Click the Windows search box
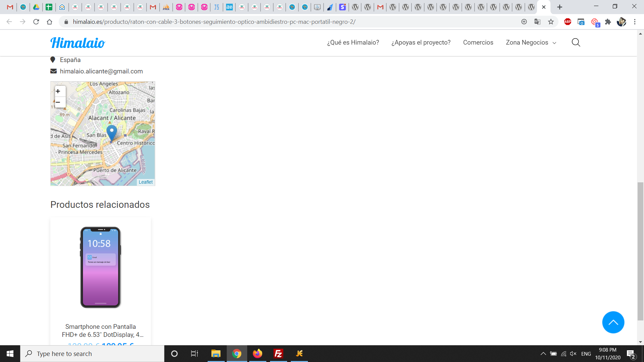 point(92,354)
